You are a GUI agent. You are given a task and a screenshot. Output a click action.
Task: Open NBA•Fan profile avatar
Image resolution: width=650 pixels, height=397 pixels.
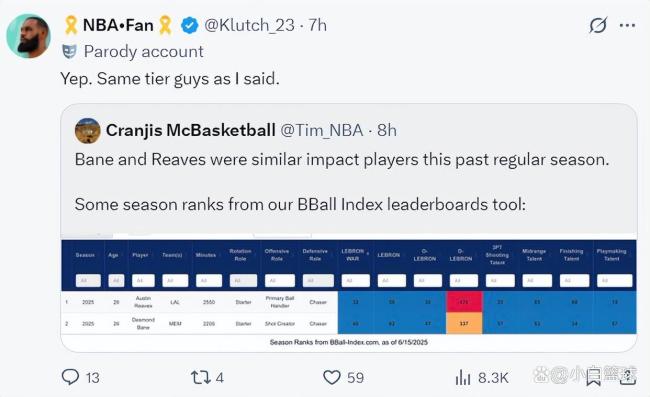point(28,36)
